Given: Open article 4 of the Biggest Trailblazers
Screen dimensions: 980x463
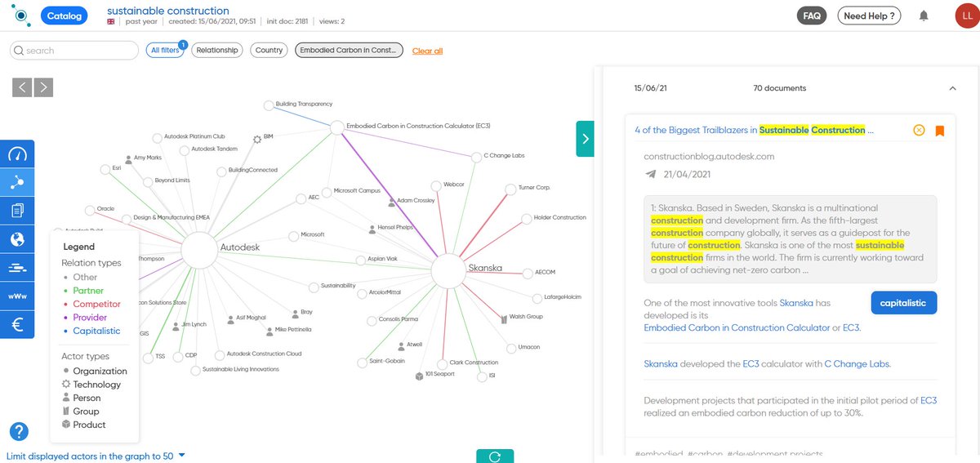Looking at the screenshot, I should 755,130.
